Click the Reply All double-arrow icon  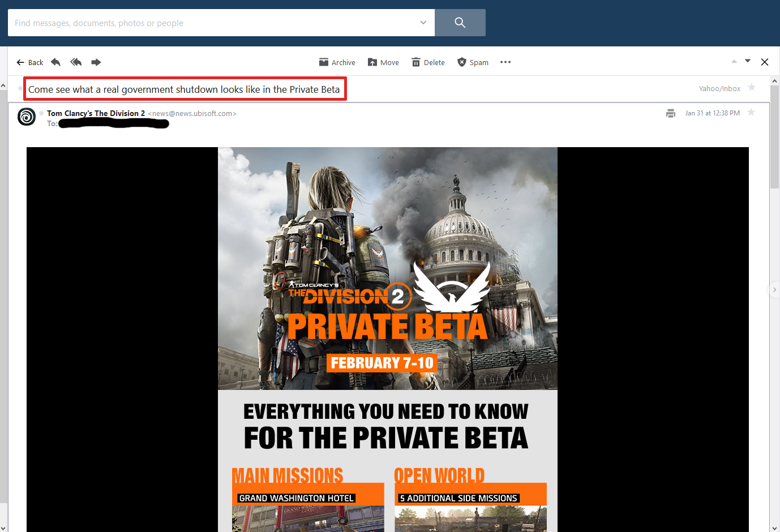pos(76,62)
